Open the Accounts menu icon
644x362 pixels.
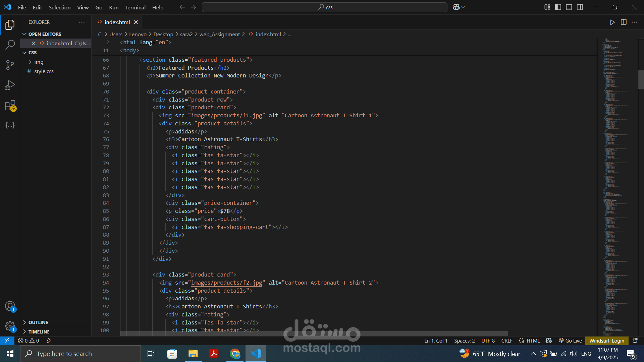10,306
